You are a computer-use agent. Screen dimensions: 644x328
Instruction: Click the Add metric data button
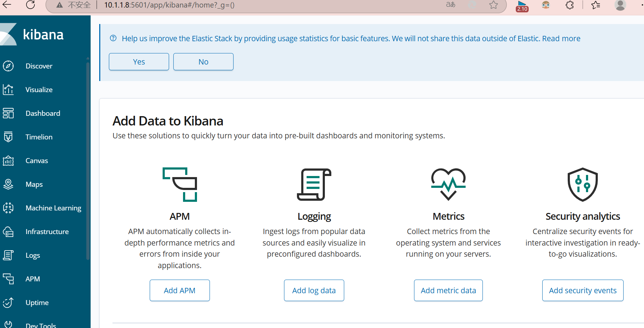point(448,290)
